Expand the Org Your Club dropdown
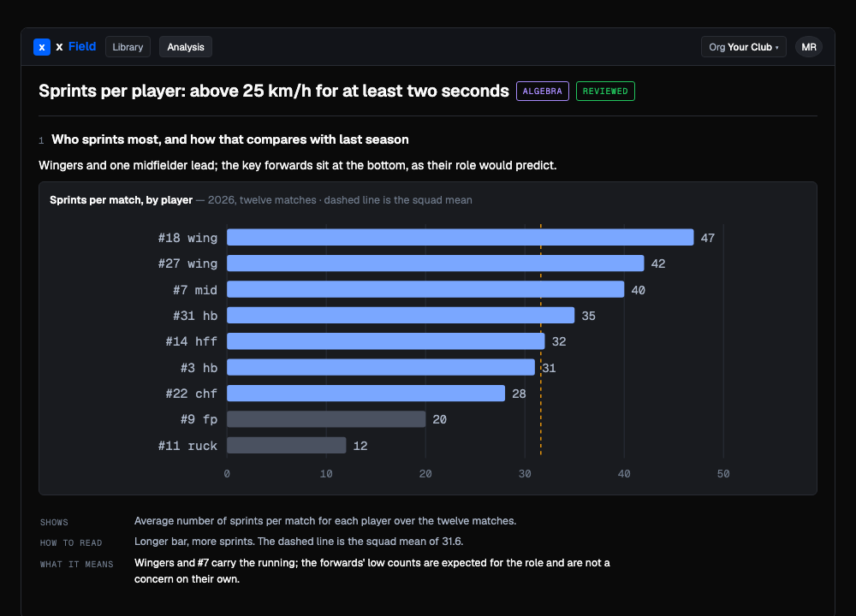The width and height of the screenshot is (856, 616). [744, 47]
